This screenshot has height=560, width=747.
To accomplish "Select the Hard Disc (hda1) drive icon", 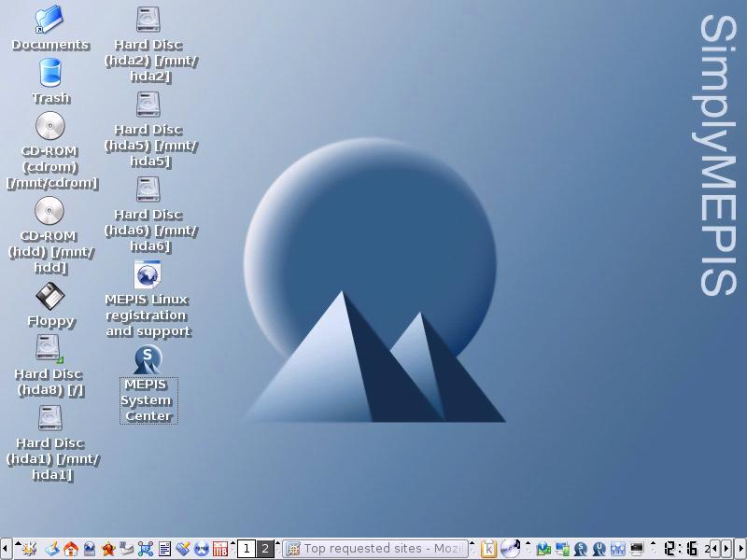I will click(50, 417).
